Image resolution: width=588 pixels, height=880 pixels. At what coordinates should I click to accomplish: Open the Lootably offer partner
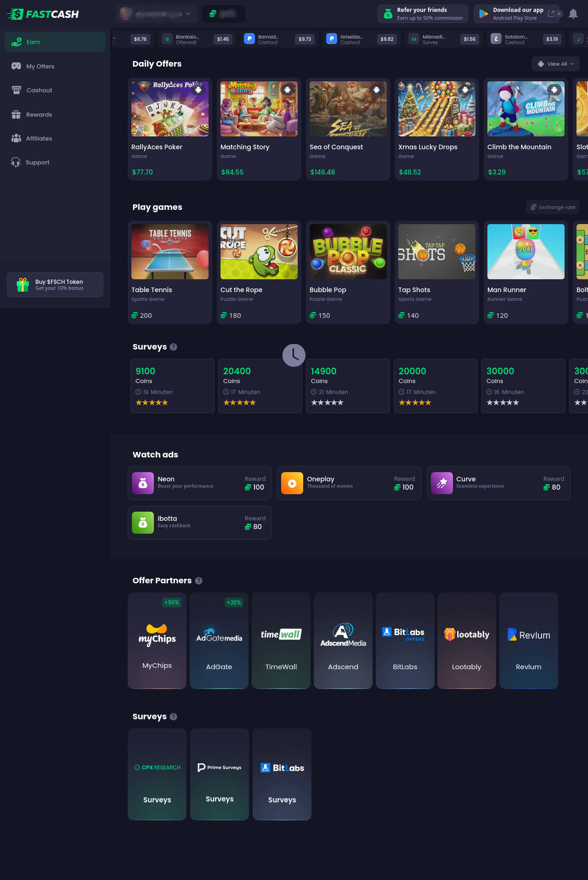pyautogui.click(x=467, y=641)
